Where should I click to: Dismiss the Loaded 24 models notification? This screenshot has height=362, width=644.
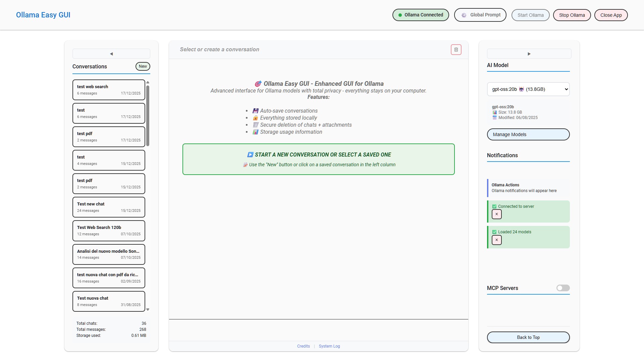click(496, 240)
